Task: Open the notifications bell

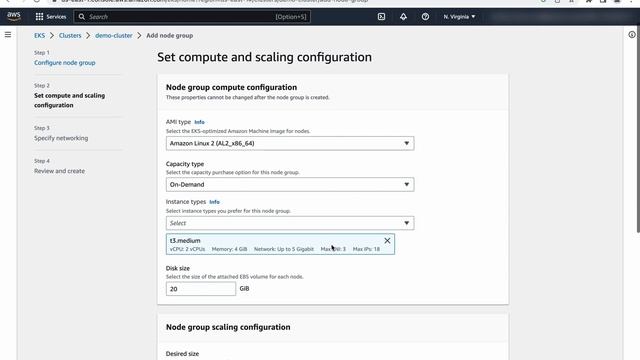Action: (403, 17)
